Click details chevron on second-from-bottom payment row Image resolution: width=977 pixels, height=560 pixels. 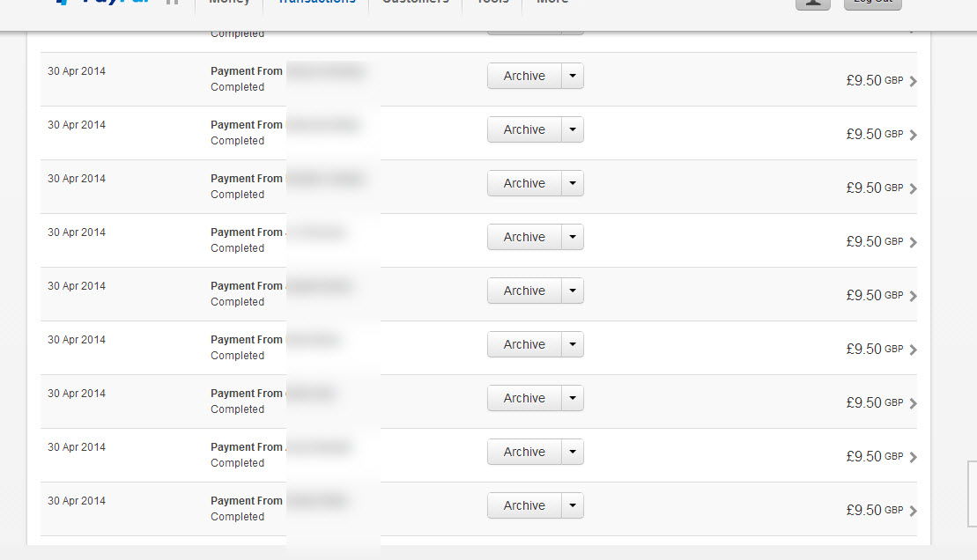coord(913,457)
